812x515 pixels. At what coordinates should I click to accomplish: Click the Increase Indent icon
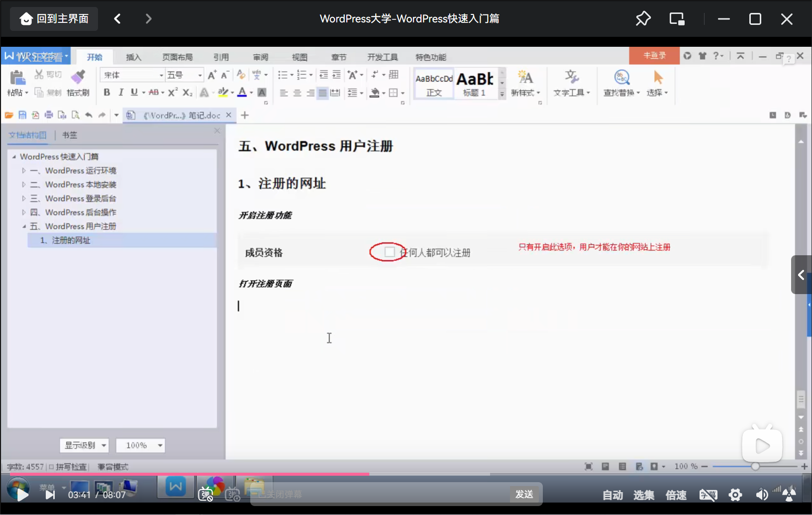click(x=336, y=75)
